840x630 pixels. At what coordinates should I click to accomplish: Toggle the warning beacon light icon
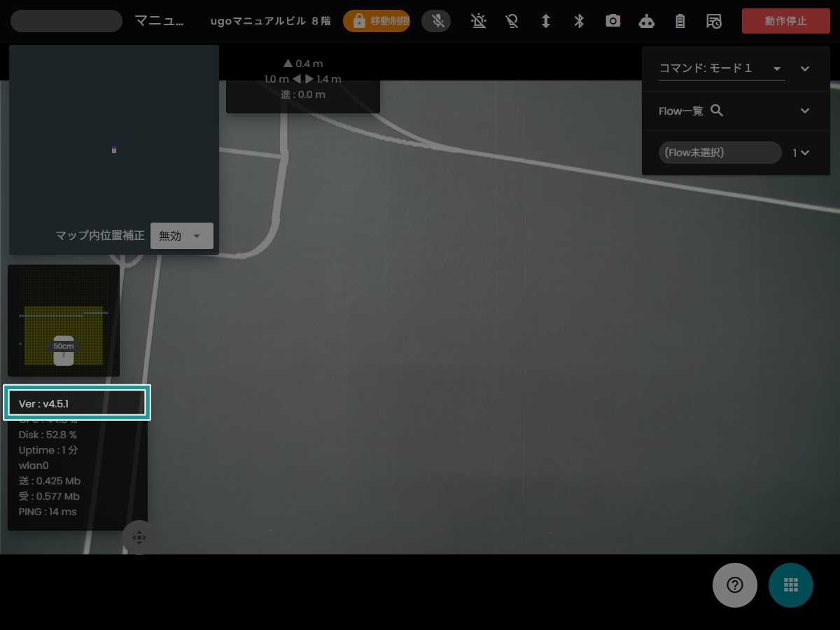point(479,21)
